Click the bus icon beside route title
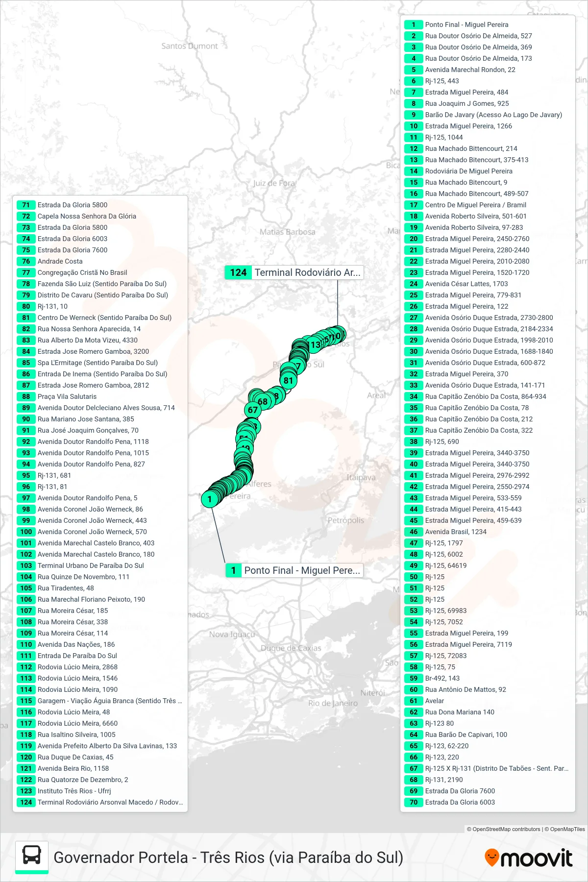This screenshot has height=882, width=588. tap(32, 857)
